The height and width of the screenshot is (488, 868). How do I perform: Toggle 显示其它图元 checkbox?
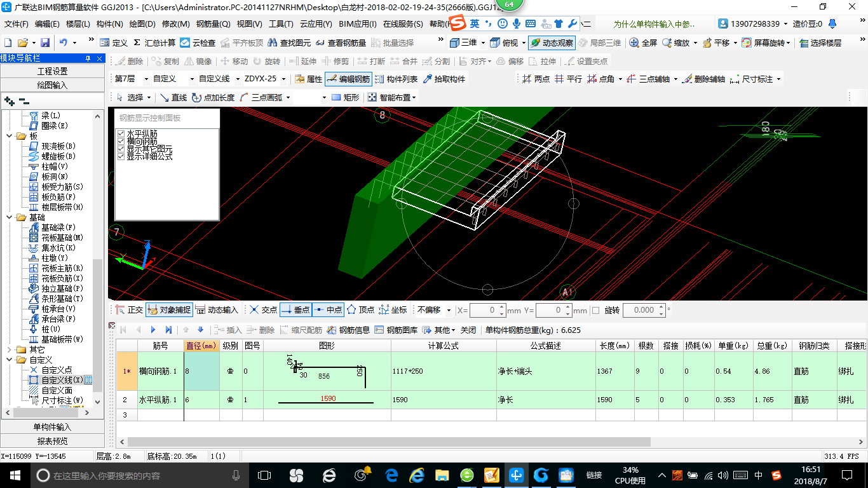coord(121,149)
